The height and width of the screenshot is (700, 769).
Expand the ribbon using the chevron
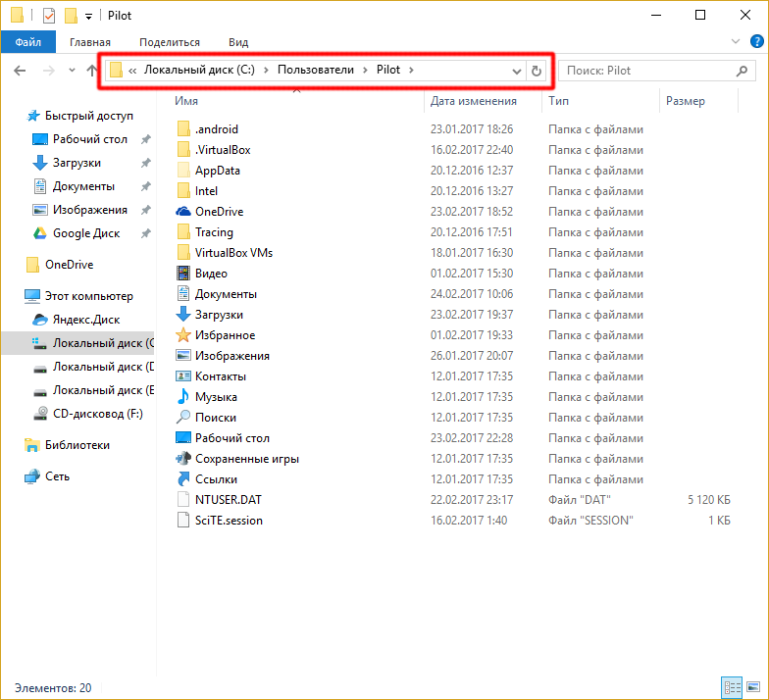pos(736,41)
